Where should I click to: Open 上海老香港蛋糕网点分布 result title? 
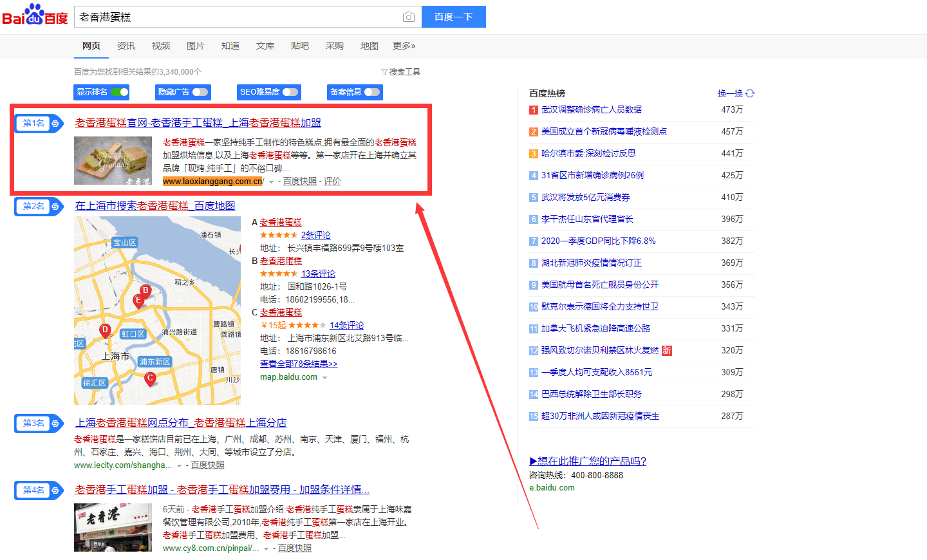point(181,422)
